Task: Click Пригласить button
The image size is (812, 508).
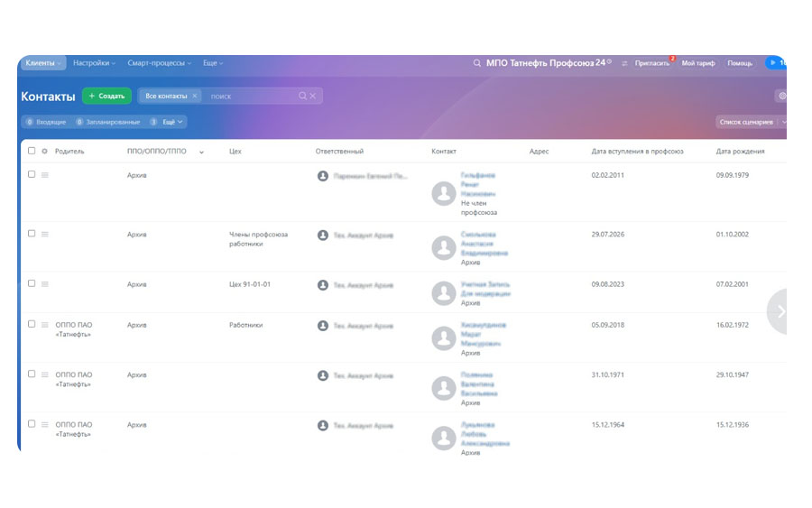Action: coord(652,63)
